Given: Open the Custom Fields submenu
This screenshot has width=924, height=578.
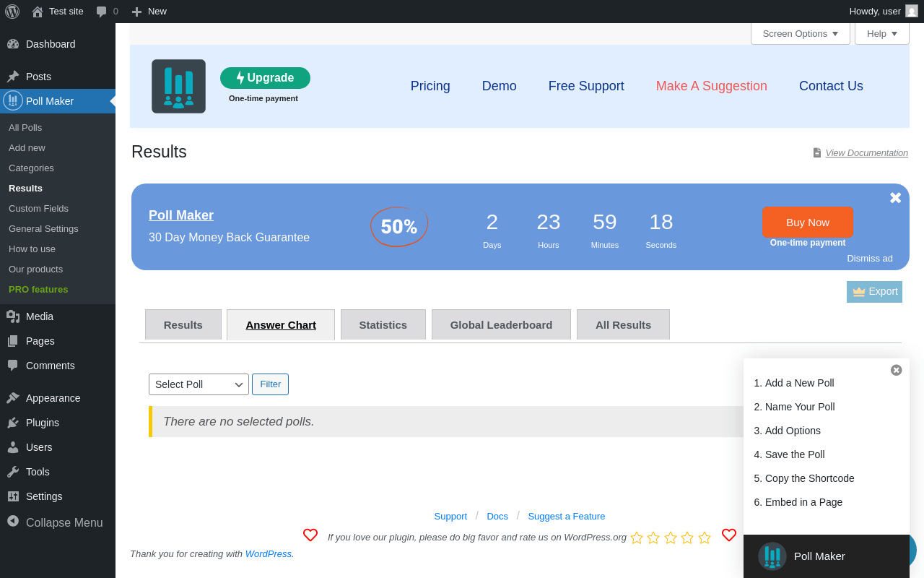Looking at the screenshot, I should pyautogui.click(x=58, y=209).
